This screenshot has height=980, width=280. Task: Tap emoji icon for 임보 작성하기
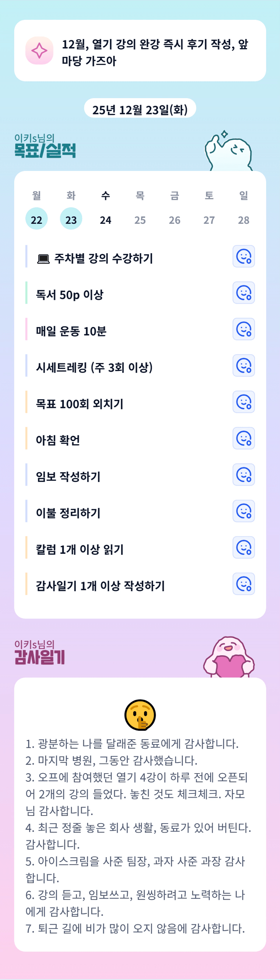pos(243,475)
